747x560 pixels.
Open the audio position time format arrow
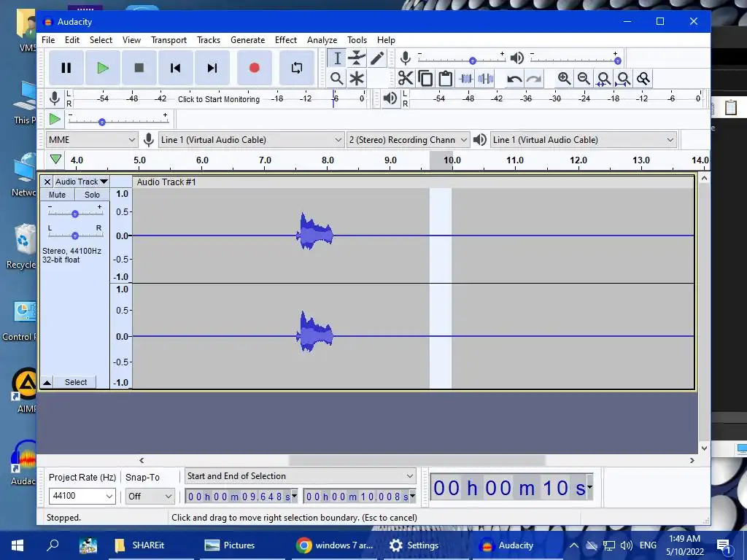589,486
